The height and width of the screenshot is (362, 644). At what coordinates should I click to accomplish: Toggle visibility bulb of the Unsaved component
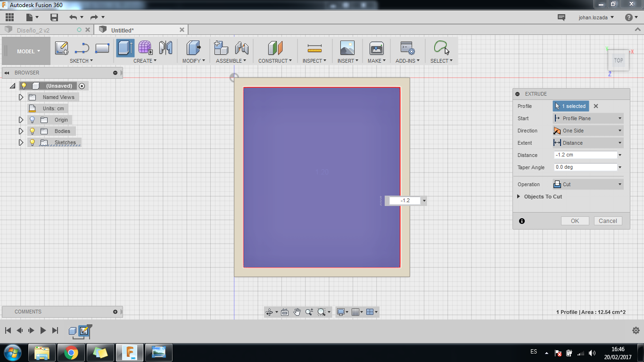tap(24, 86)
